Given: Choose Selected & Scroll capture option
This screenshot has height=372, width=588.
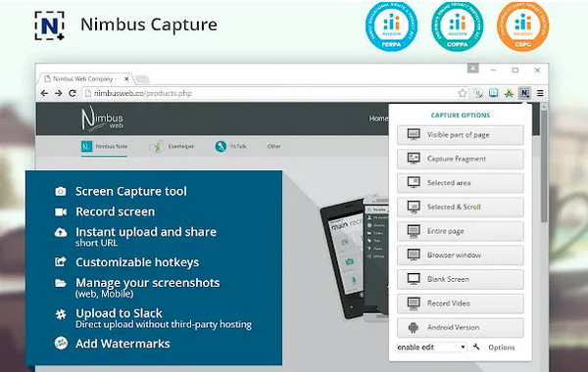Looking at the screenshot, I should point(461,207).
